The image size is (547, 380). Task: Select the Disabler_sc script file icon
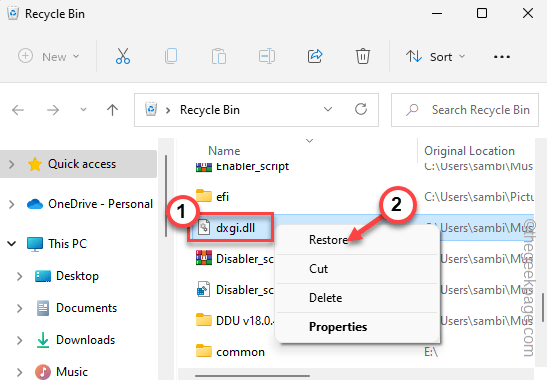click(204, 289)
